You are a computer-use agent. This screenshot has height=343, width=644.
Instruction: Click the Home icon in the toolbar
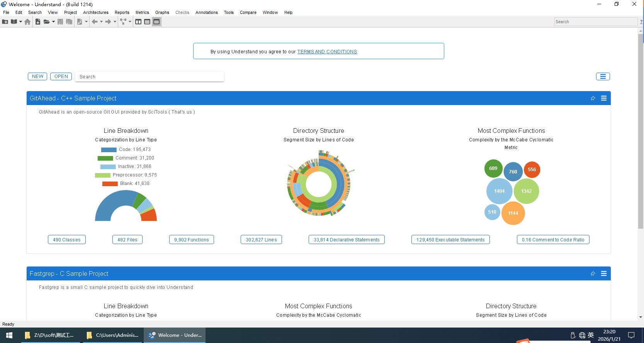[27, 22]
